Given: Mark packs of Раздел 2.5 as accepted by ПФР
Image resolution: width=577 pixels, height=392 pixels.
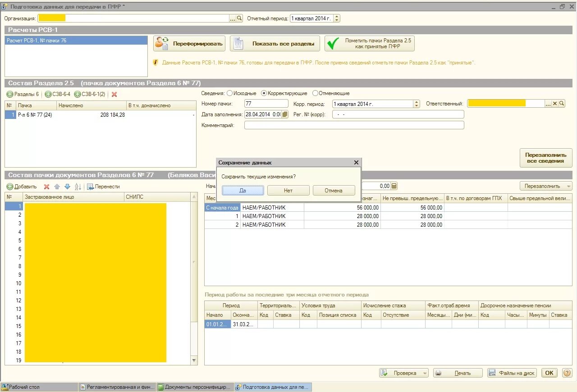Looking at the screenshot, I should (370, 44).
